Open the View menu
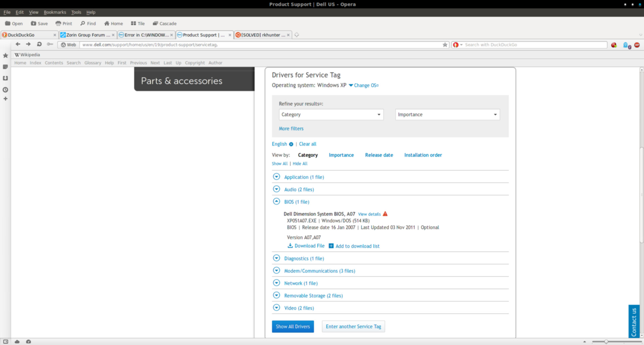The width and height of the screenshot is (644, 345). pos(34,12)
